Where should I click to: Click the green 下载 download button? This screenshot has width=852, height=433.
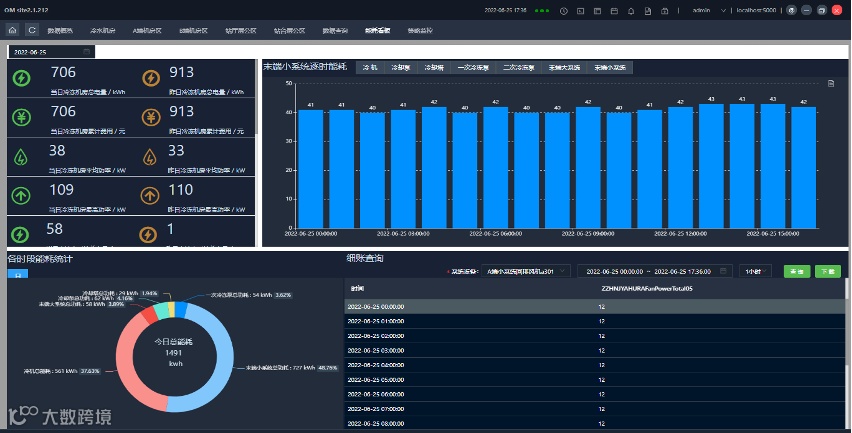(827, 271)
